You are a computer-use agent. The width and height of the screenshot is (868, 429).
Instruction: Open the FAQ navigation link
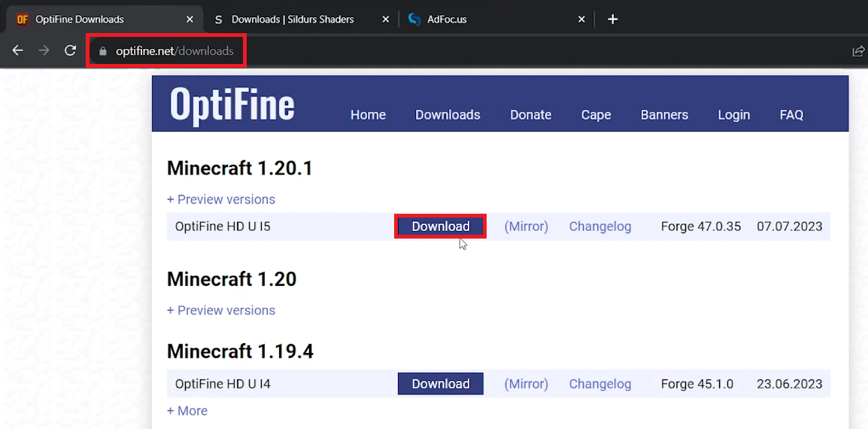coord(791,114)
